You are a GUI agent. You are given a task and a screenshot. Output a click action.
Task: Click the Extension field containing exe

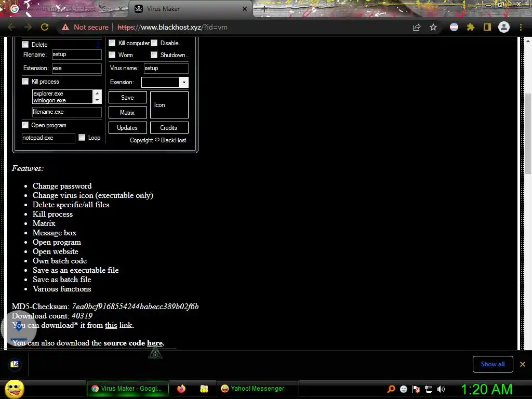click(x=77, y=68)
